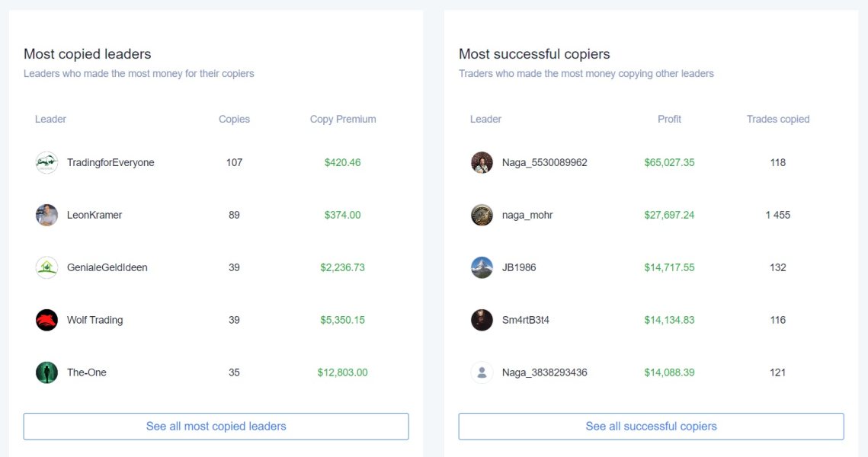Open the GenialeGeldIdeen leader name
The height and width of the screenshot is (457, 868).
(107, 267)
